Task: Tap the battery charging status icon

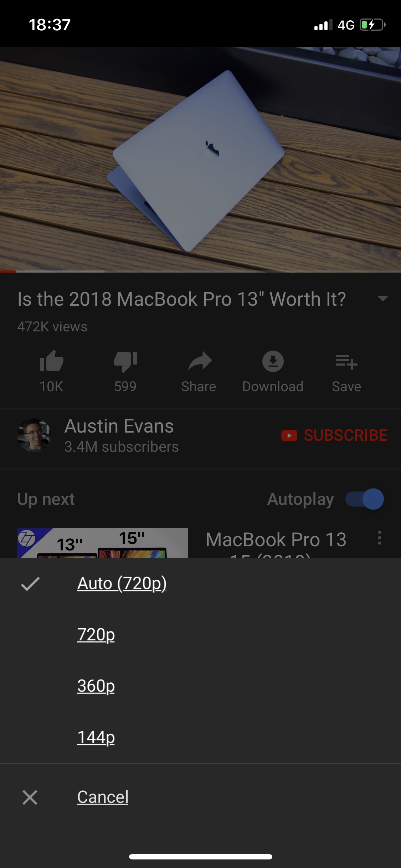Action: (372, 25)
